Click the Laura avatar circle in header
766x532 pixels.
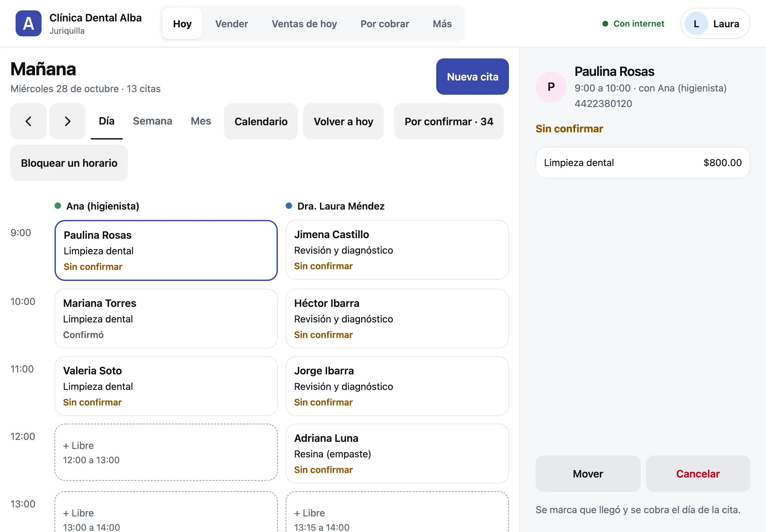[696, 24]
